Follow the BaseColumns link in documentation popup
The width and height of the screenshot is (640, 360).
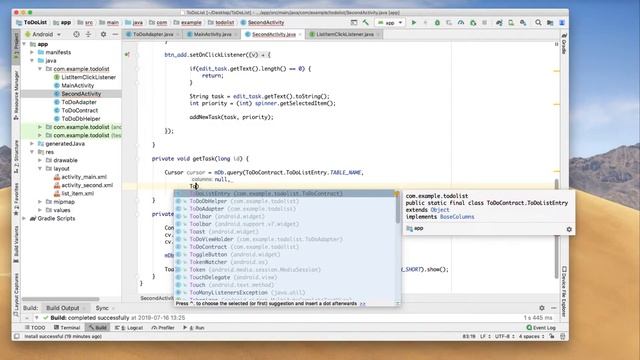tap(457, 217)
